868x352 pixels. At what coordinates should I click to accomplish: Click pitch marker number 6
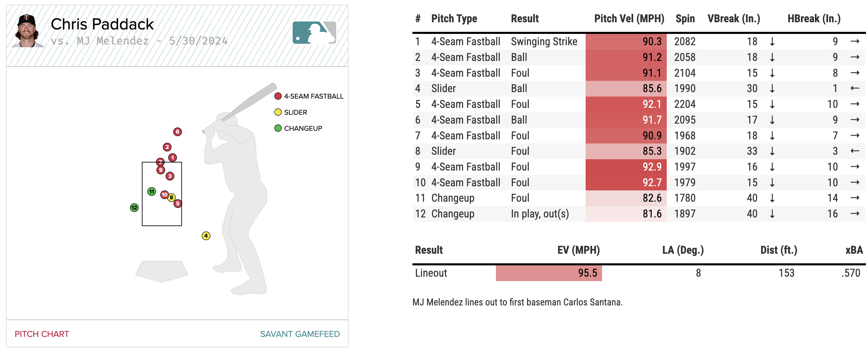177,132
